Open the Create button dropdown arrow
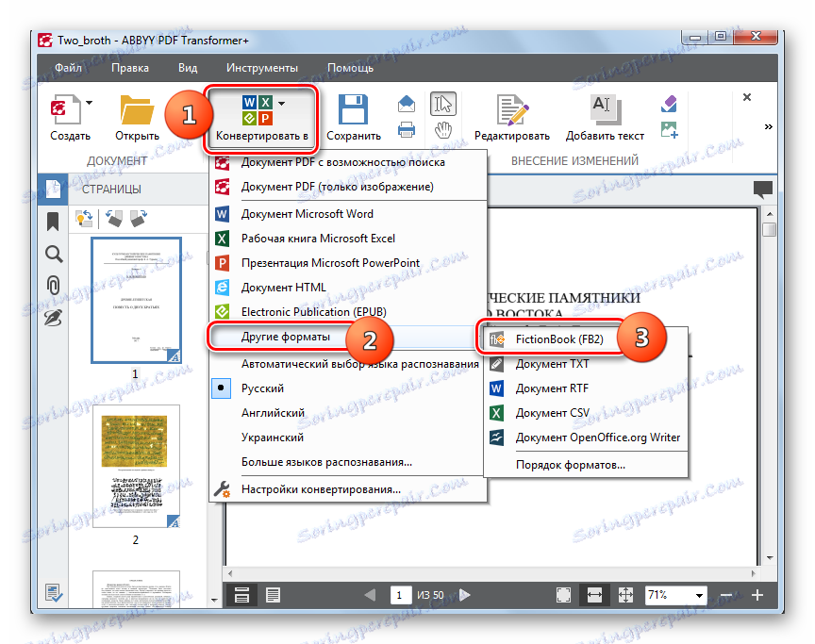 point(89,103)
